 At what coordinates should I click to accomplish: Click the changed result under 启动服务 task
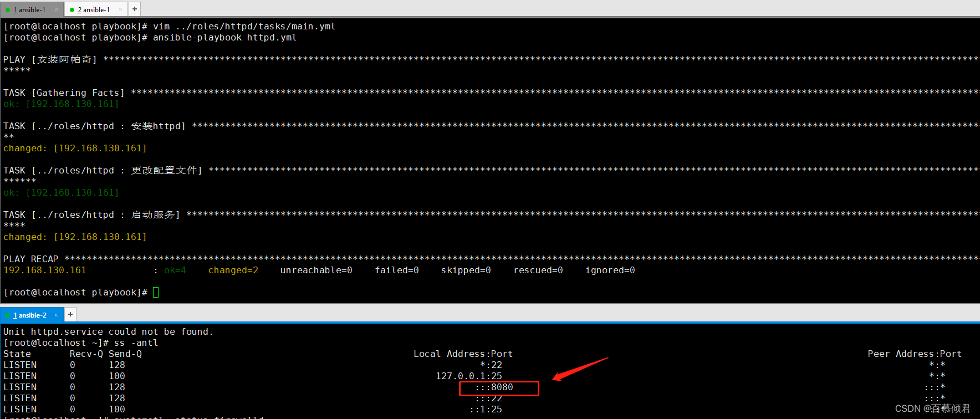[75, 237]
